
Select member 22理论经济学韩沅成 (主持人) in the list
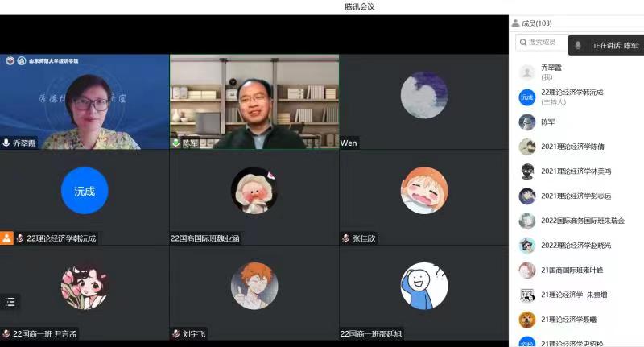tap(576, 97)
